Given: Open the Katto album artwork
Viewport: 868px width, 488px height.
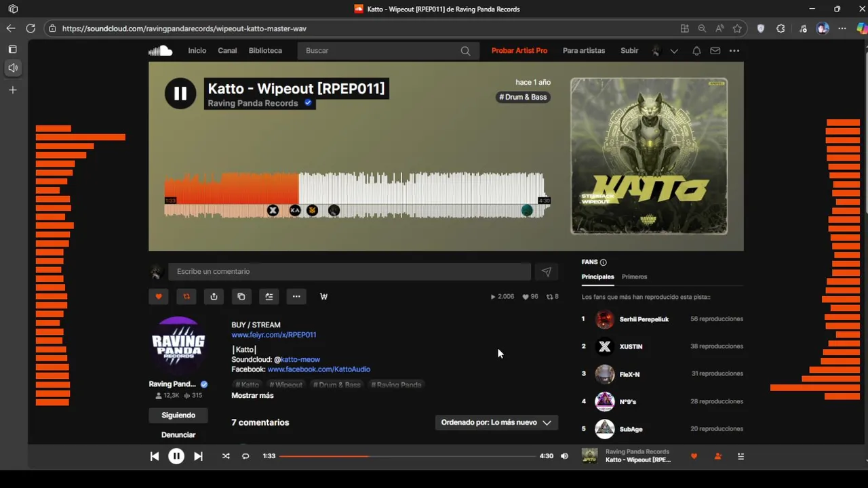Looking at the screenshot, I should tap(649, 156).
